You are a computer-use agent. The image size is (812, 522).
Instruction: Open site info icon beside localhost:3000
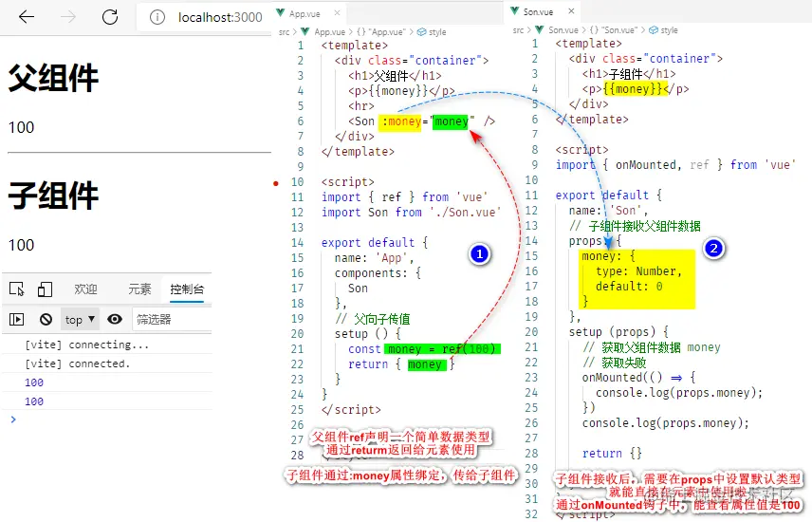157,18
